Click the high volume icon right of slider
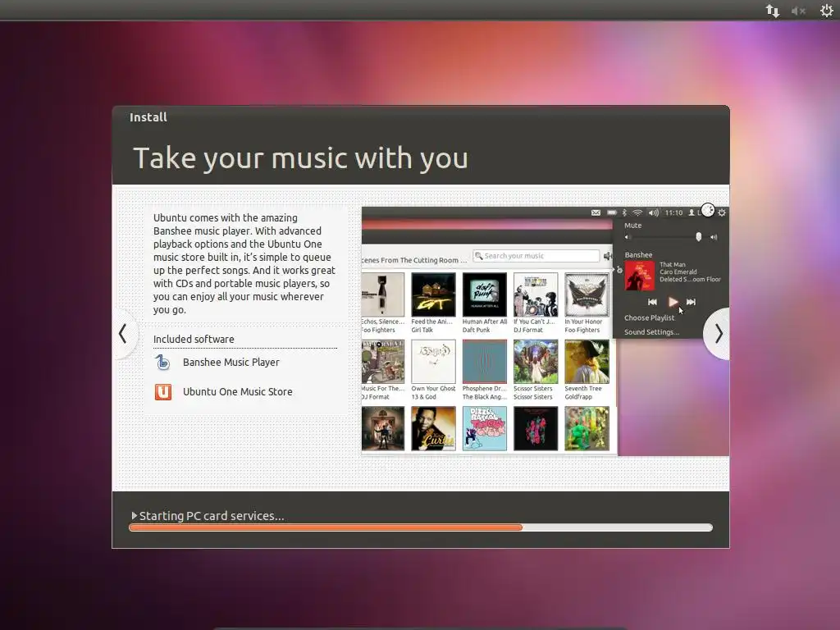Screen dimensions: 840x630 click(714, 237)
